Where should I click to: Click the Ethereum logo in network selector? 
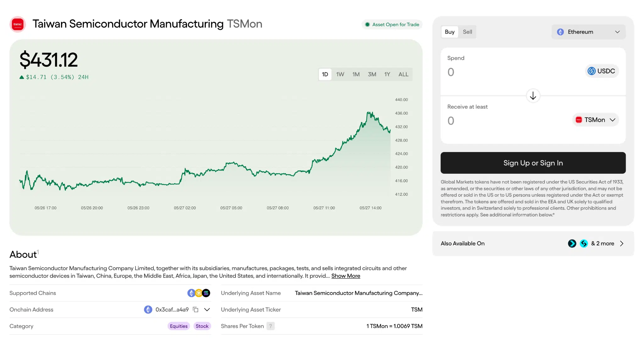point(560,32)
